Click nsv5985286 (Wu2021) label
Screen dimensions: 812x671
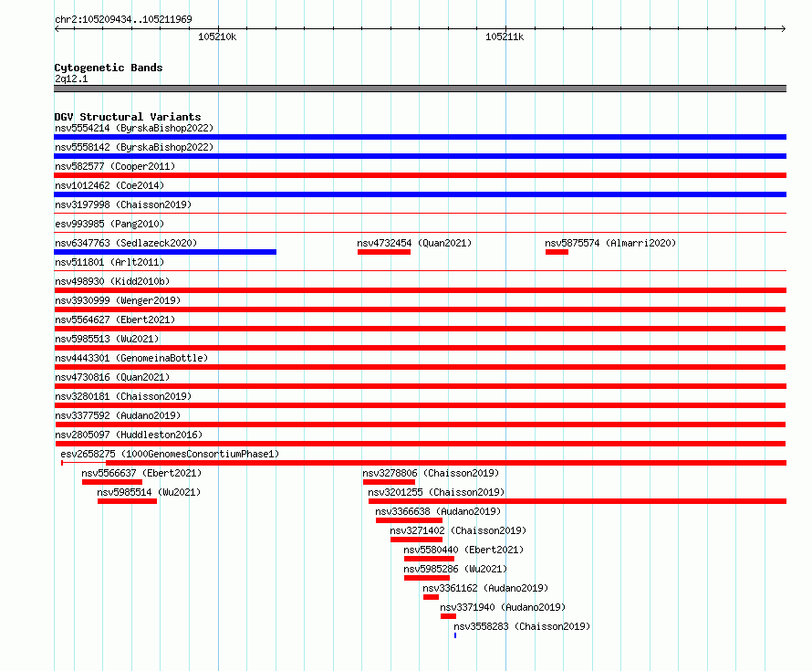pyautogui.click(x=455, y=569)
